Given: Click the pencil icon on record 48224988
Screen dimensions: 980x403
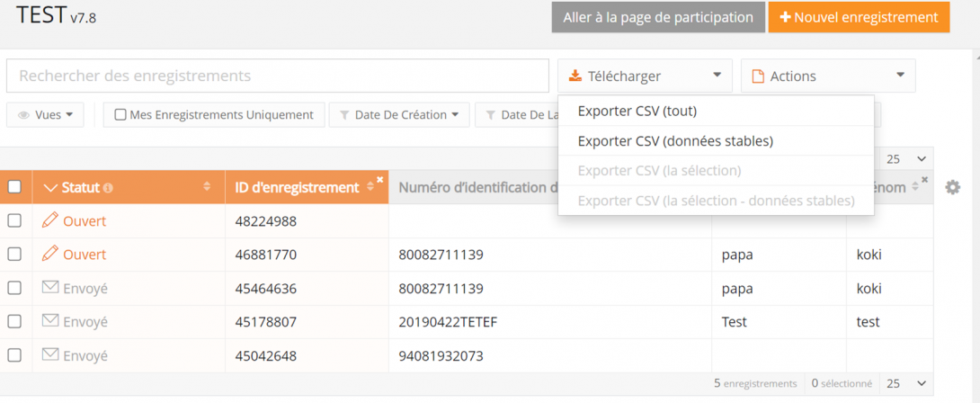Looking at the screenshot, I should (x=50, y=220).
